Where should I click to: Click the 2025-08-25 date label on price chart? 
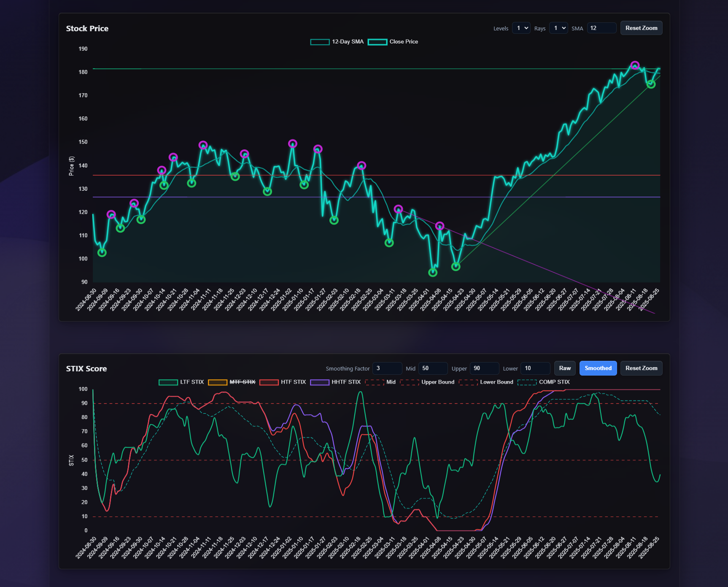(x=649, y=300)
